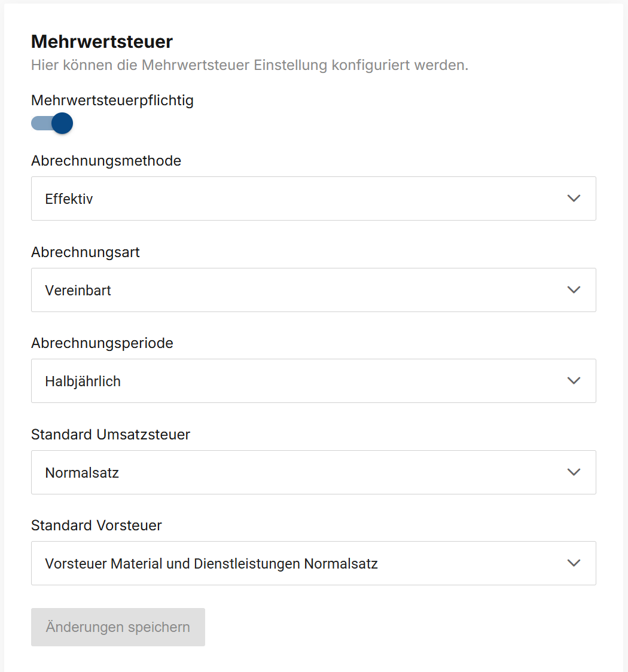Click the Änderungen speichern button
Image resolution: width=628 pixels, height=672 pixels.
coord(118,627)
